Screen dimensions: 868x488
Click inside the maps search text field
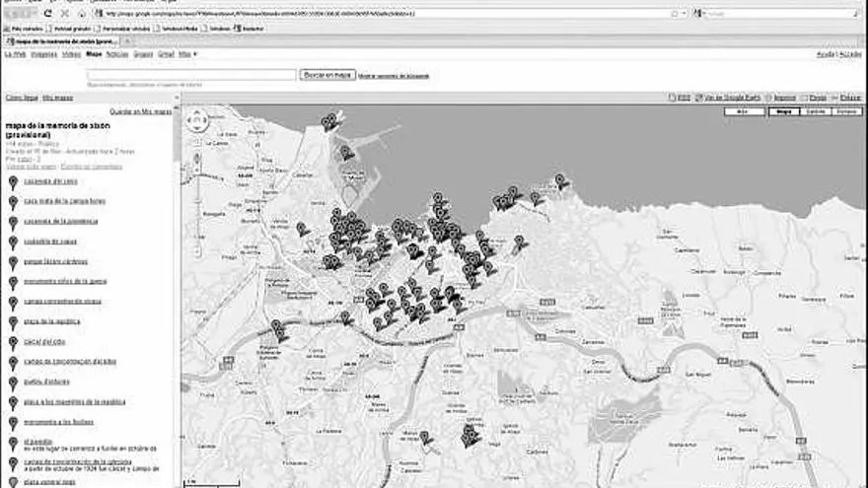190,74
